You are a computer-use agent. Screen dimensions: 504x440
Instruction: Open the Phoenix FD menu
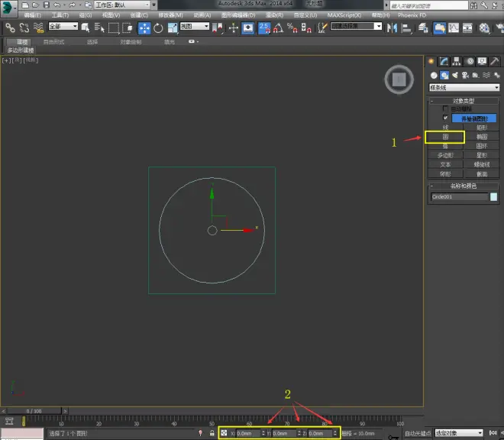(412, 15)
